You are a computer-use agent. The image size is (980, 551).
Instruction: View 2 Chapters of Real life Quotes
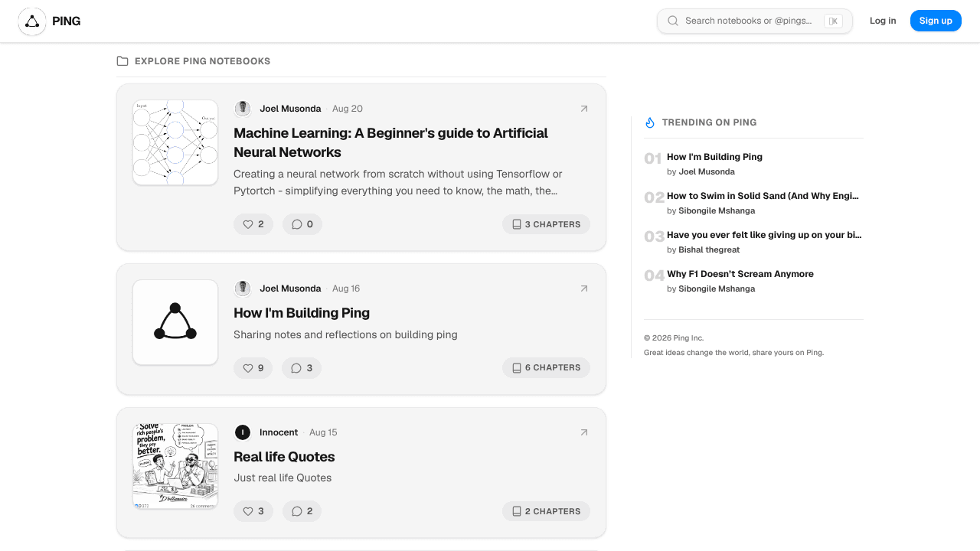pos(546,511)
